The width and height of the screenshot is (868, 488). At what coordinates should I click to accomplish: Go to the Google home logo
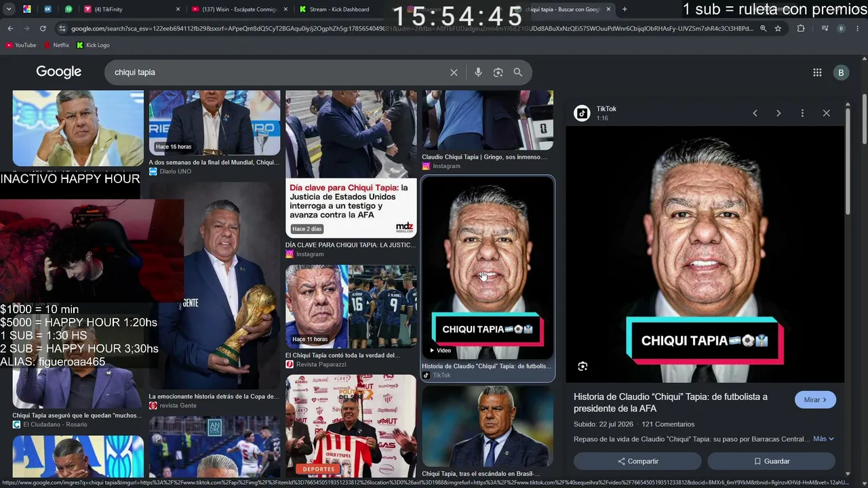pyautogui.click(x=58, y=72)
